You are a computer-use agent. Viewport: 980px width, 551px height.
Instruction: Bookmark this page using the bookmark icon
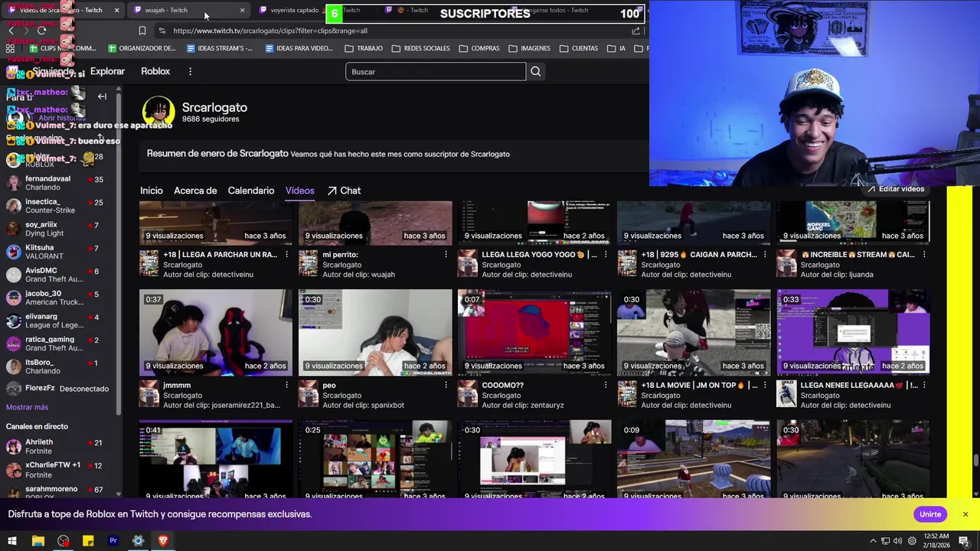click(142, 31)
